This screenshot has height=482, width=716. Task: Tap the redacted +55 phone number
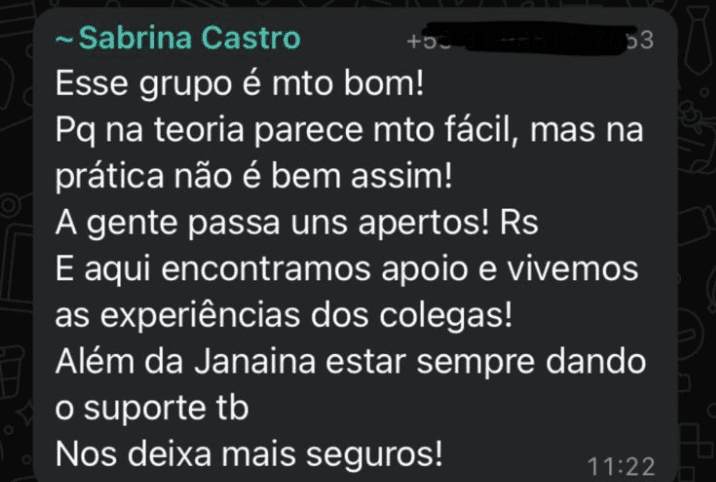[530, 39]
